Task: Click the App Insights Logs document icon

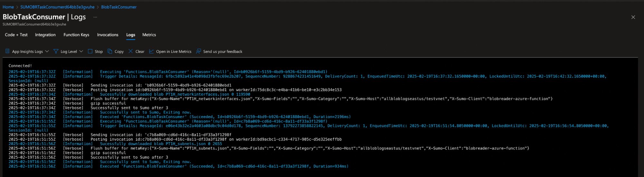Action: click(7, 51)
